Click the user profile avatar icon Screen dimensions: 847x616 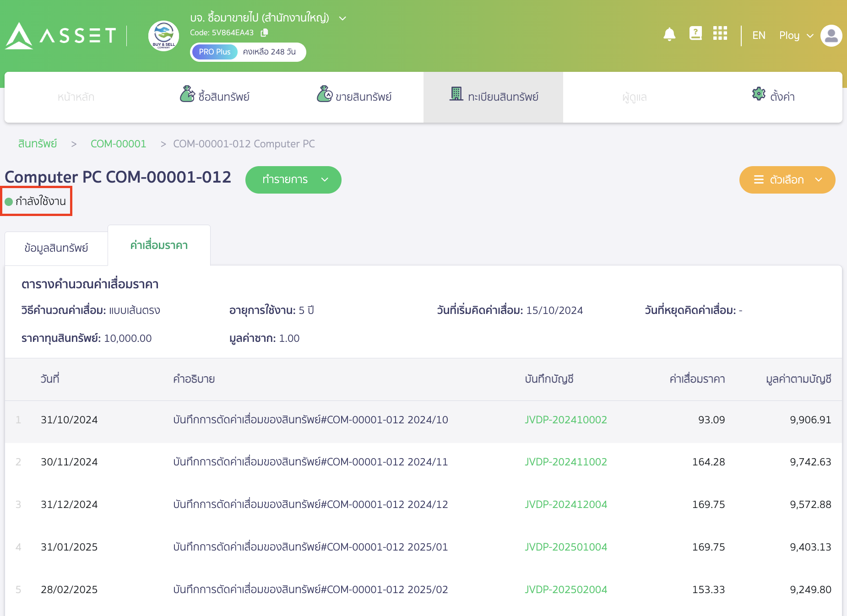tap(831, 36)
